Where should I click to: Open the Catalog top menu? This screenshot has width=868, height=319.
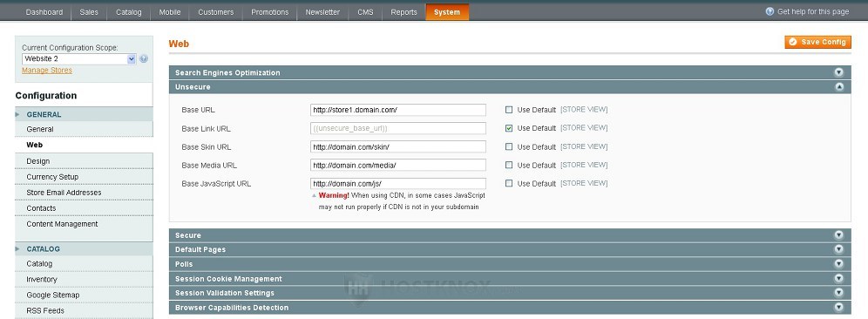(x=128, y=12)
